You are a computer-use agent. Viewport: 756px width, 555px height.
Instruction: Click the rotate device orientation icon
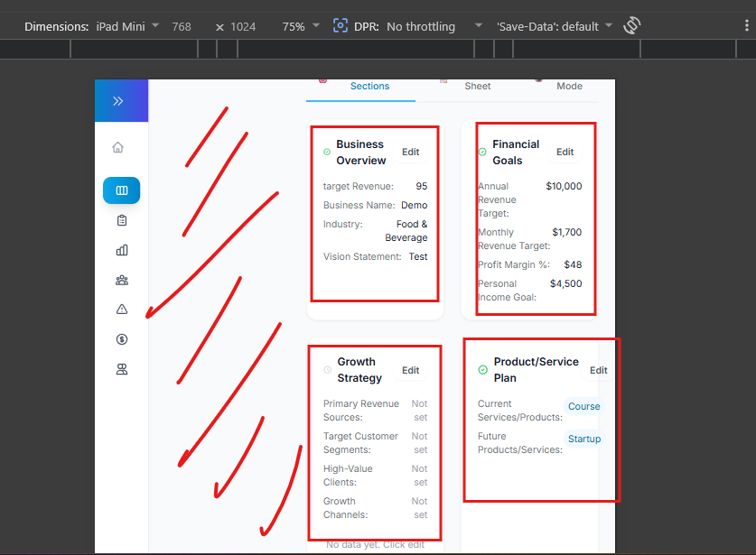pos(631,25)
